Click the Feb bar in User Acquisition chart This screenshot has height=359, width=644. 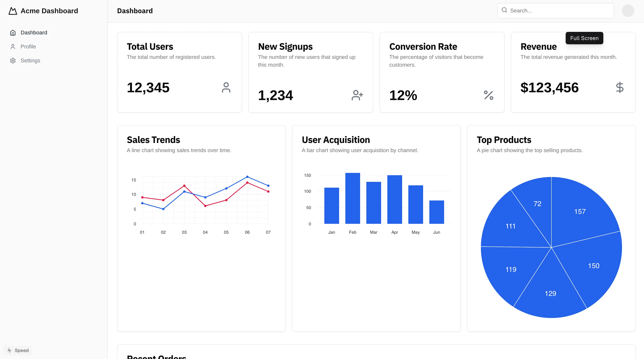tap(353, 199)
